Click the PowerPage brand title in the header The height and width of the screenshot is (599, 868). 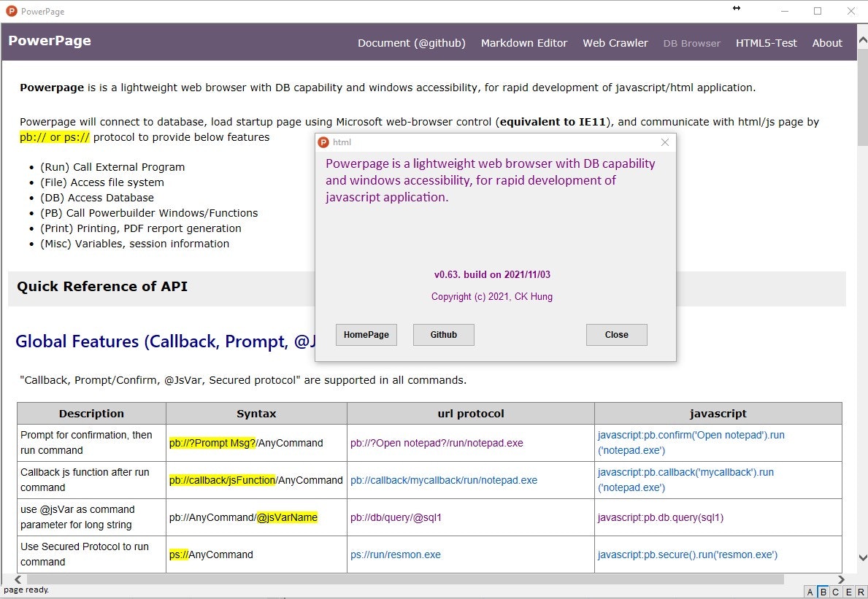49,41
